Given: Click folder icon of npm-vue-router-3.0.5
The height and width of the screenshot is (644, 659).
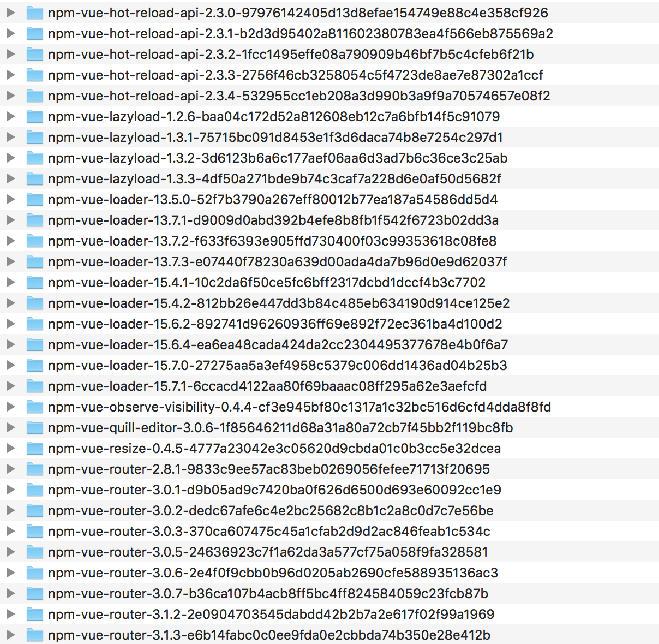Looking at the screenshot, I should (35, 552).
